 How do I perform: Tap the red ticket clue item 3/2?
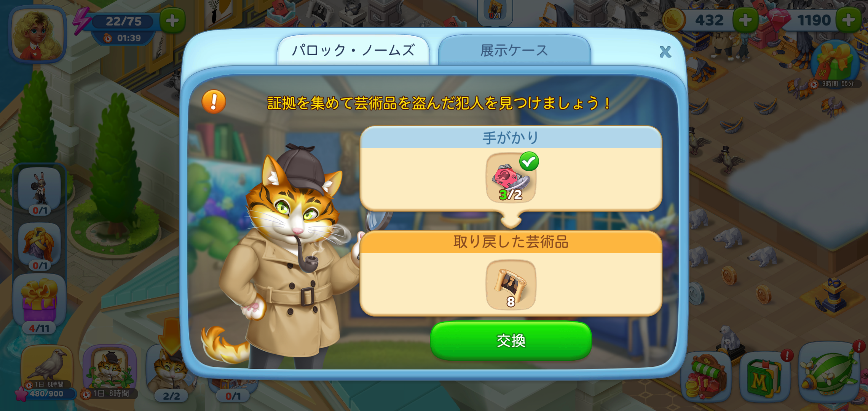pos(511,178)
